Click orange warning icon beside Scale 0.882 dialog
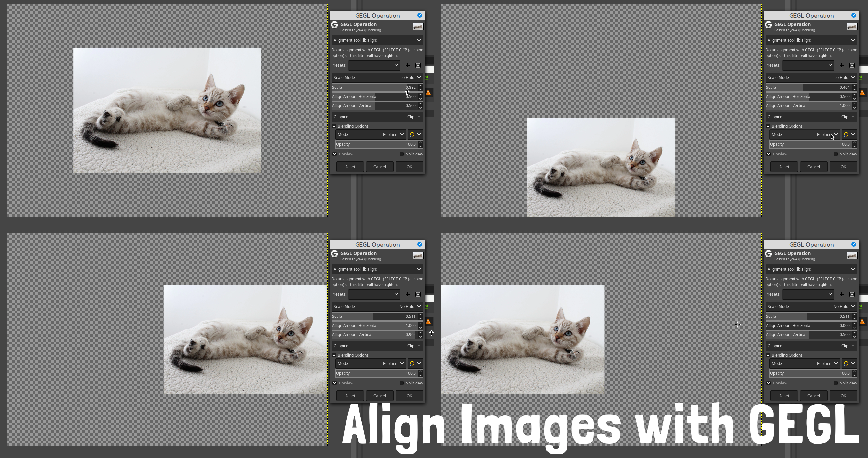Viewport: 868px width, 458px height. coord(428,93)
